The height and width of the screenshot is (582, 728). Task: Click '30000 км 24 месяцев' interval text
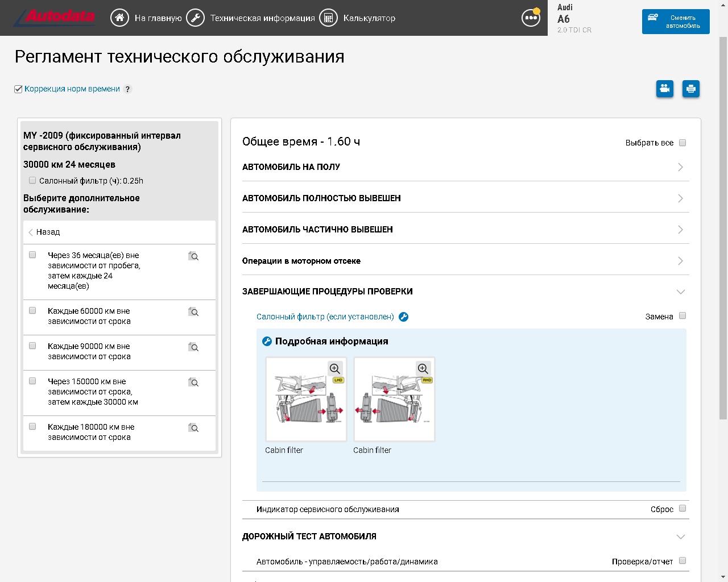(69, 164)
